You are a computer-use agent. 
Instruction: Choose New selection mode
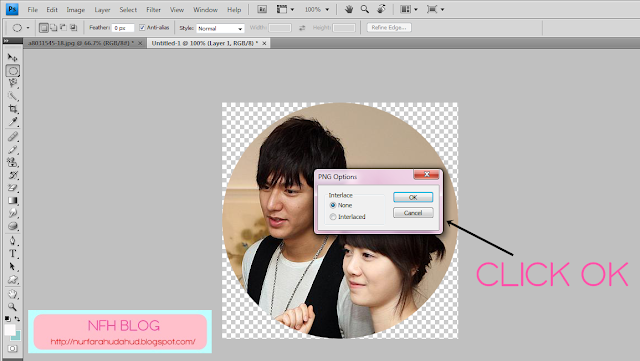(x=43, y=28)
